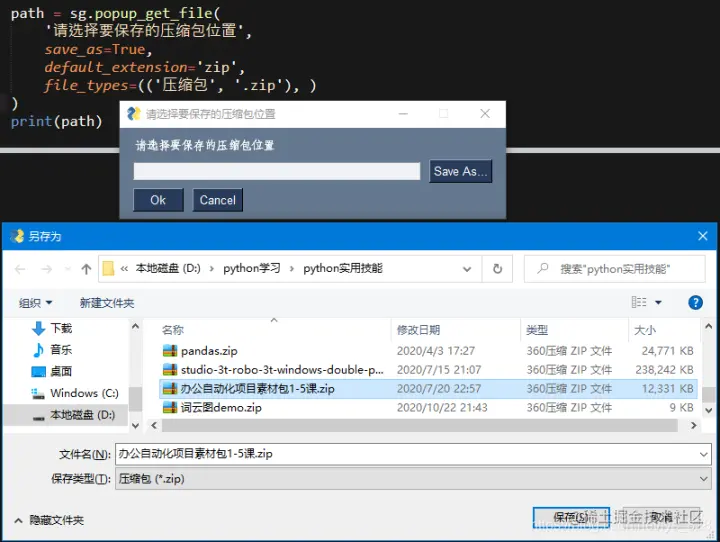This screenshot has height=542, width=720.
Task: Click the forward arrow in Save dialog
Action: point(46,269)
